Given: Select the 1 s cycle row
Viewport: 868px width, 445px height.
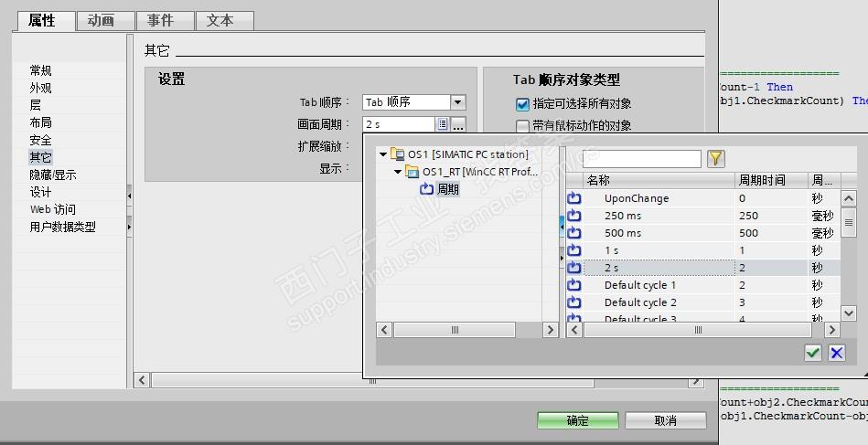Looking at the screenshot, I should pyautogui.click(x=703, y=250).
